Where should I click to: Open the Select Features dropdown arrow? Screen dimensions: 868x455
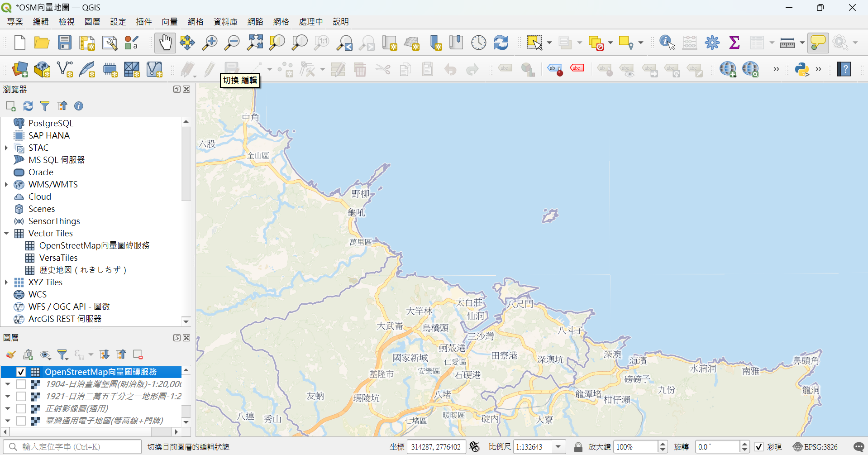(549, 43)
